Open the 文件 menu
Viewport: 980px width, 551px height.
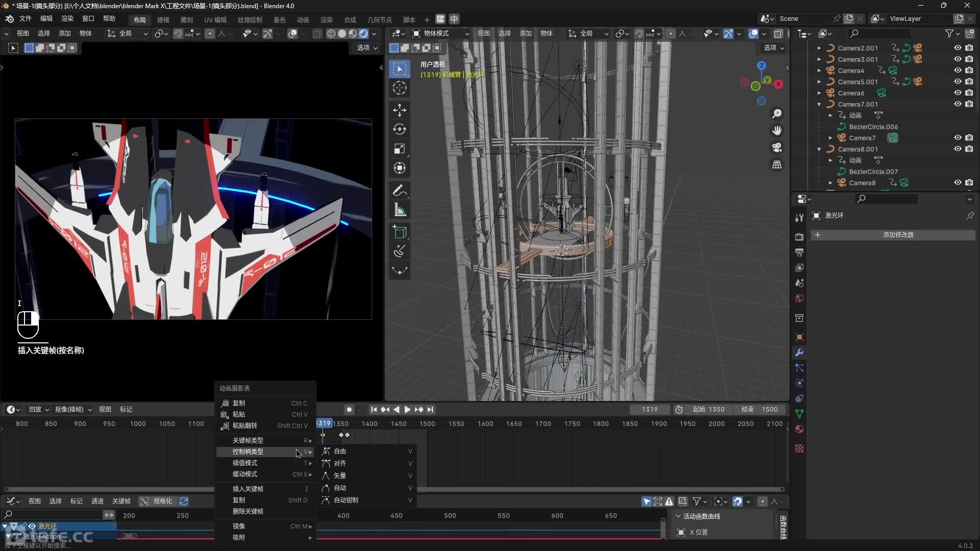point(26,19)
